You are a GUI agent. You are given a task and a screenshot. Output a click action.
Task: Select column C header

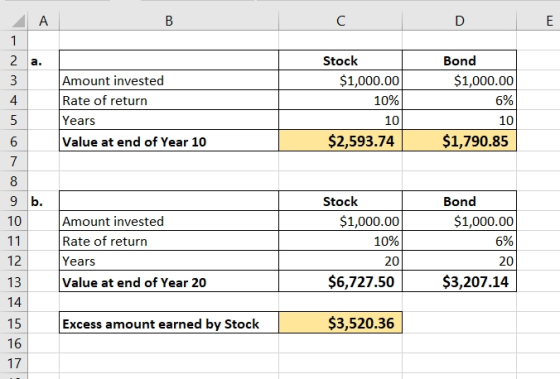tap(340, 21)
